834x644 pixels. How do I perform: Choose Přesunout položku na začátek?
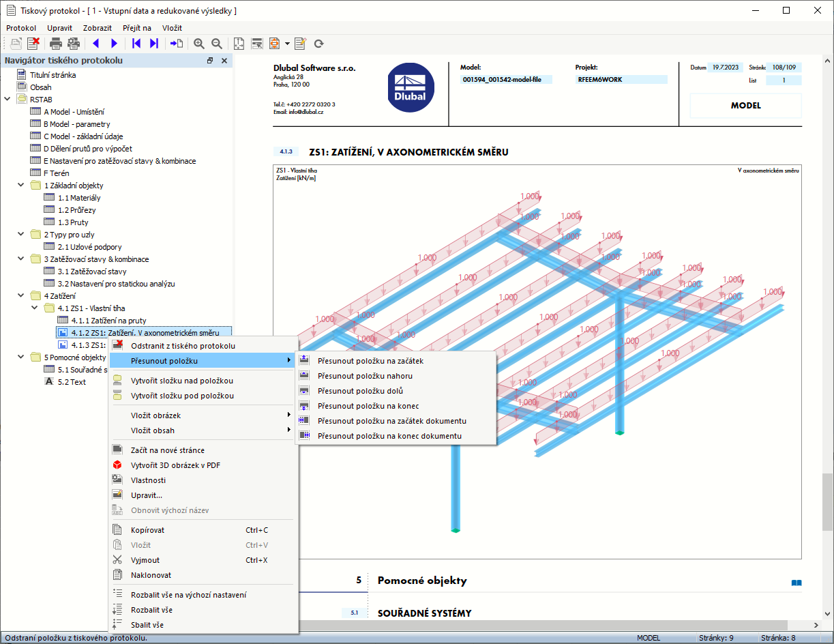pos(396,361)
